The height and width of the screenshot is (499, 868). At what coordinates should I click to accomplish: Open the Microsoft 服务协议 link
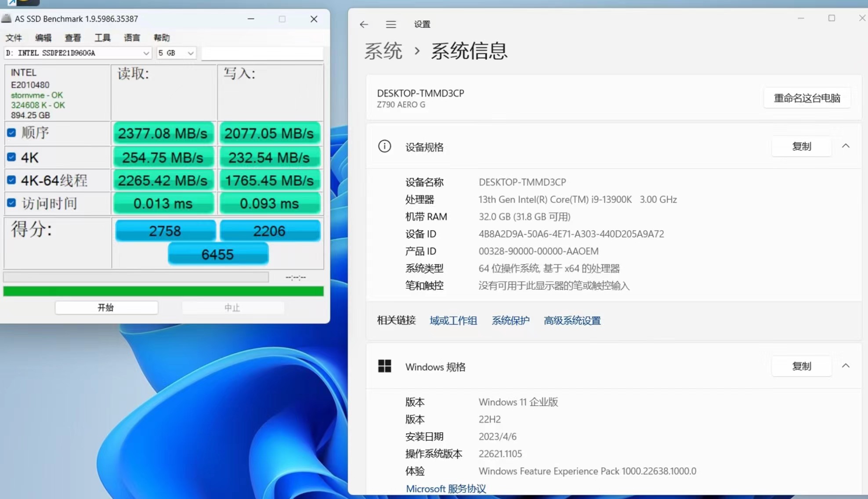[446, 488]
